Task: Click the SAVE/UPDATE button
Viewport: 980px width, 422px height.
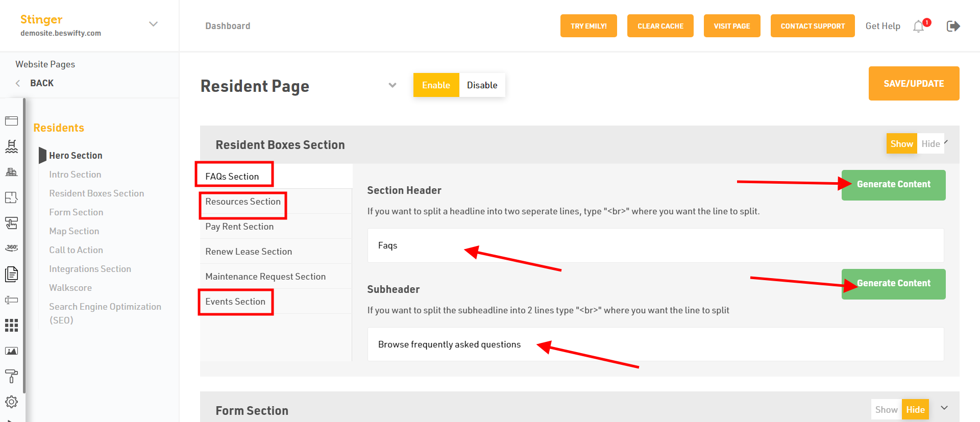Action: (914, 84)
